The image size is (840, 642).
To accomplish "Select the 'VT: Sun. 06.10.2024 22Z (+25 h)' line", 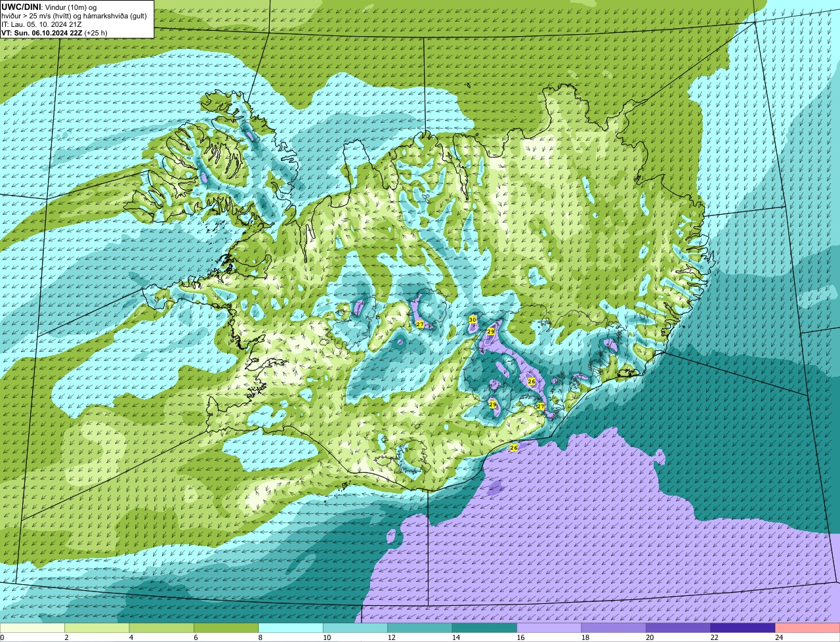I will pyautogui.click(x=54, y=33).
